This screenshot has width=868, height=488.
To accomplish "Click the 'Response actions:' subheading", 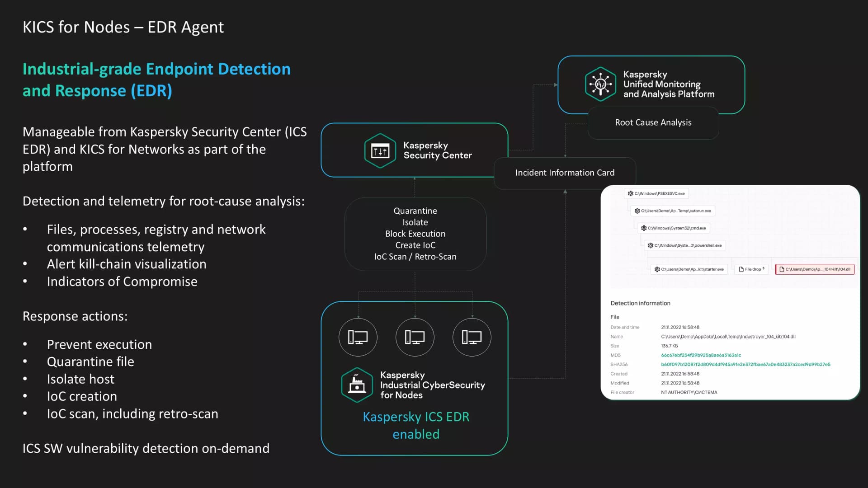I will point(75,316).
